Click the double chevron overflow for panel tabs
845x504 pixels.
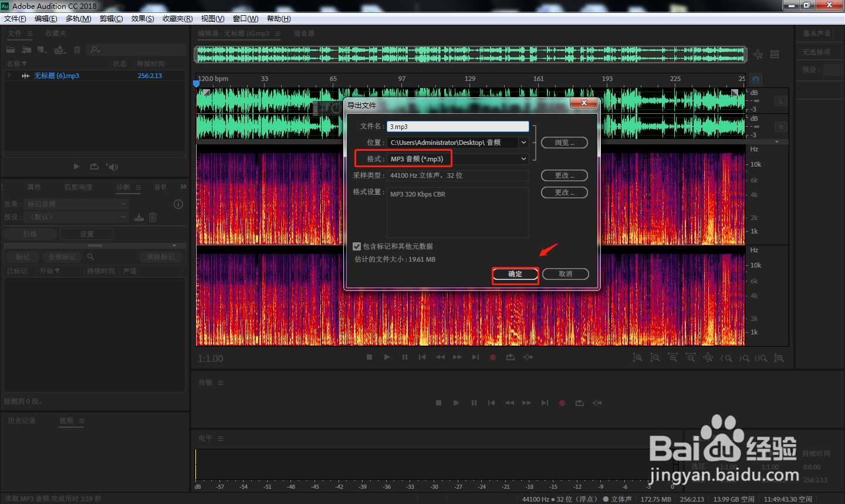[x=183, y=187]
